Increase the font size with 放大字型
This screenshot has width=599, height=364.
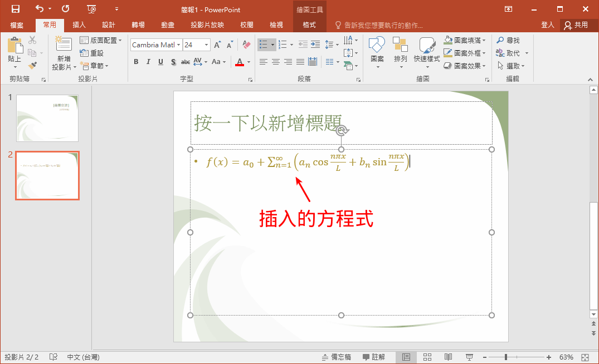coord(216,45)
